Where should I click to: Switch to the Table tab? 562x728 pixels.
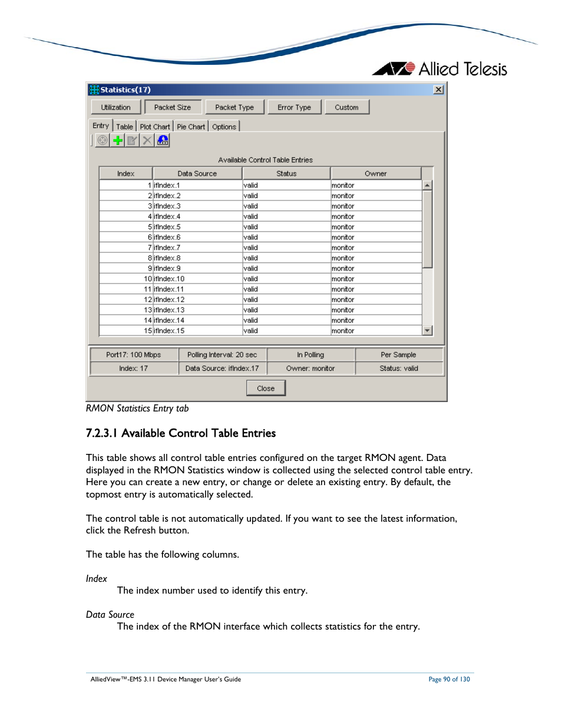[124, 127]
